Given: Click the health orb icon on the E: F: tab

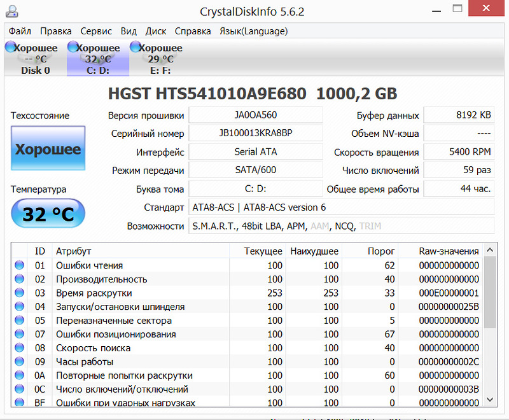Looking at the screenshot, I should [x=135, y=46].
